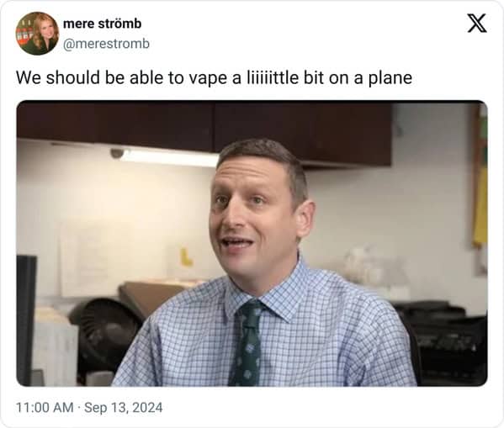Click the word liiiiittle in the tweet
Screen dimensions: 504x428
point(273,77)
